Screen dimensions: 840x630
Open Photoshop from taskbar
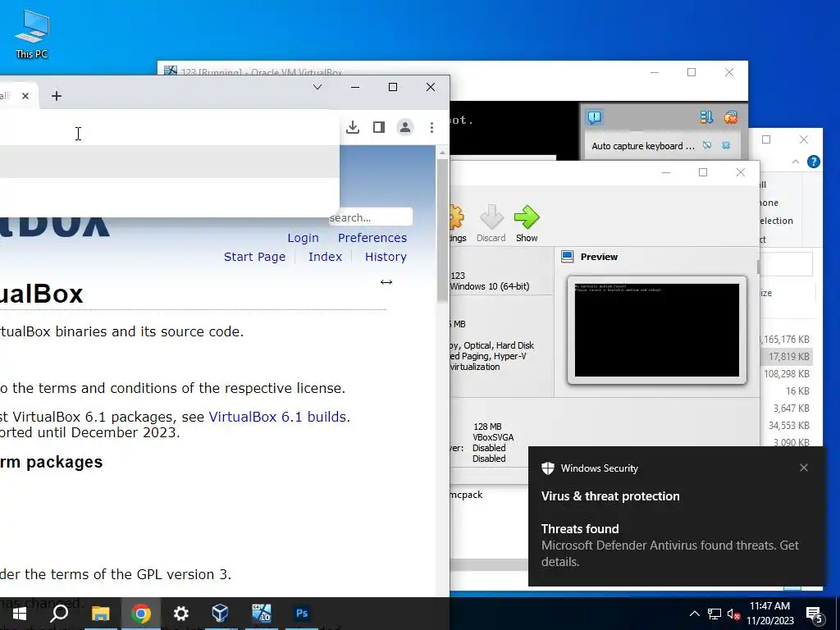coord(302,614)
